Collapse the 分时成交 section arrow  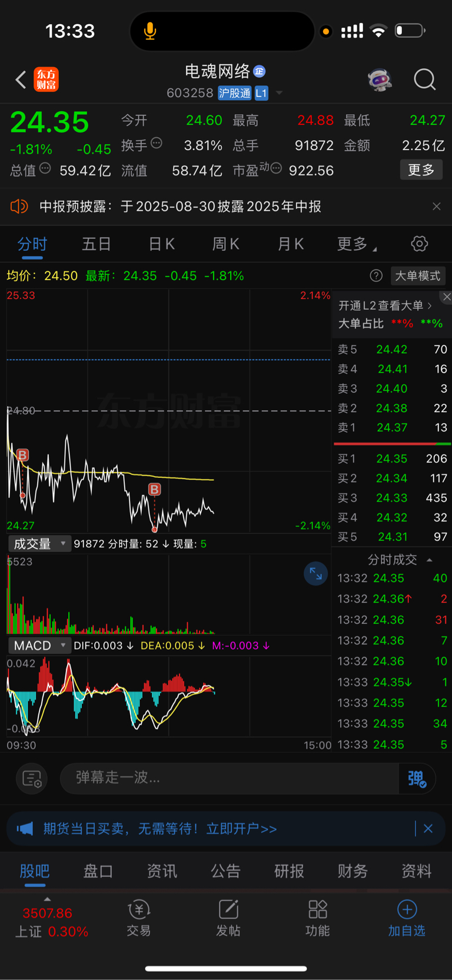pos(430,560)
